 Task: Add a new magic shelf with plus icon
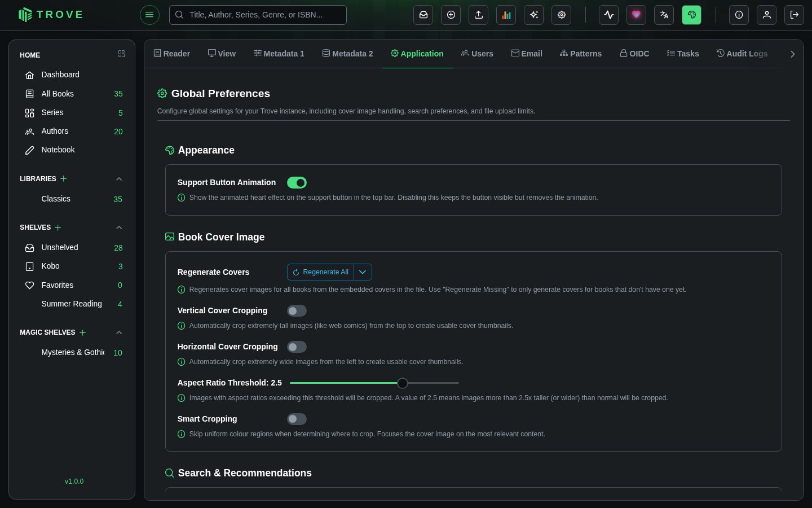click(83, 332)
